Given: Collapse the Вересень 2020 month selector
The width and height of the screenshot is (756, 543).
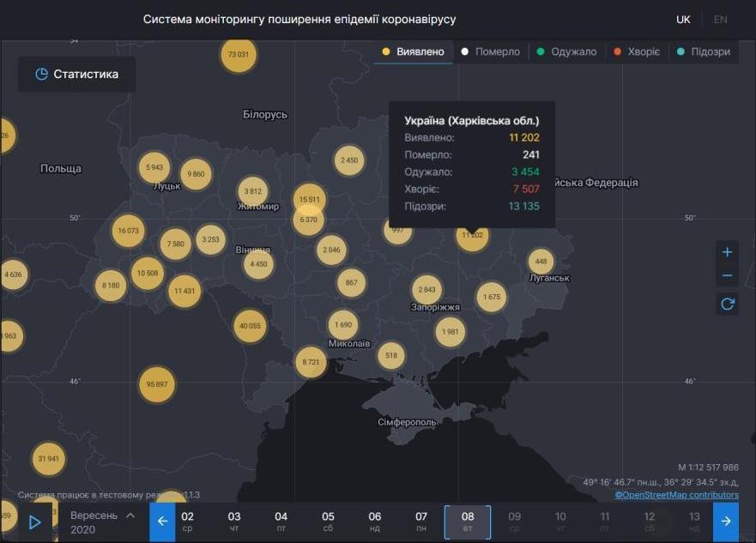Looking at the screenshot, I should click(129, 515).
